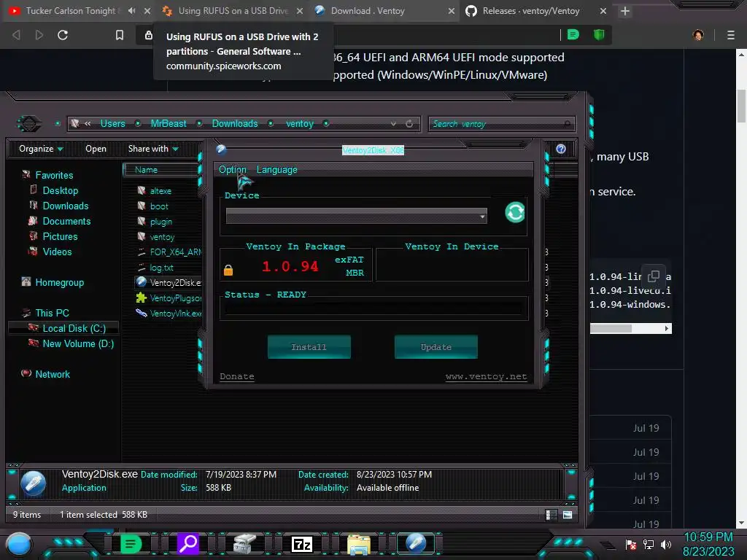Click the Explorer address refresh icon
The width and height of the screenshot is (747, 560).
(x=409, y=124)
